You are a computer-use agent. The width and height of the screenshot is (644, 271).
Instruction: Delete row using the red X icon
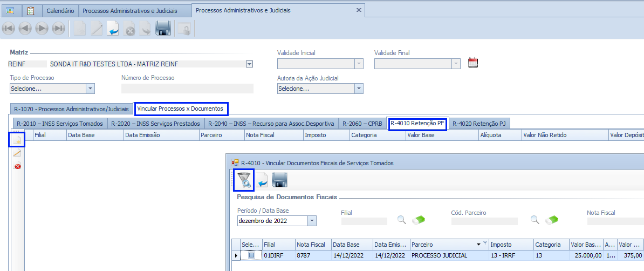17,167
